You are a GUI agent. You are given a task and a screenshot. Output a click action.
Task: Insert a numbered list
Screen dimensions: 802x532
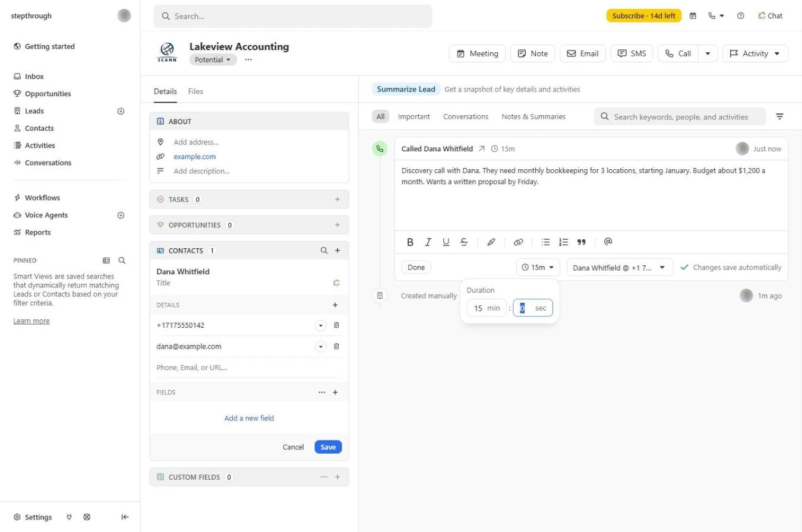(x=564, y=242)
